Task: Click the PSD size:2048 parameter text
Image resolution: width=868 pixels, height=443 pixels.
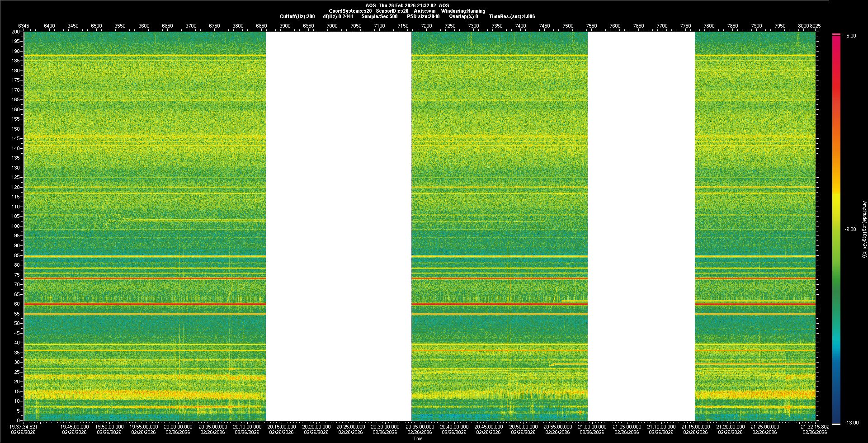Action: pos(423,16)
